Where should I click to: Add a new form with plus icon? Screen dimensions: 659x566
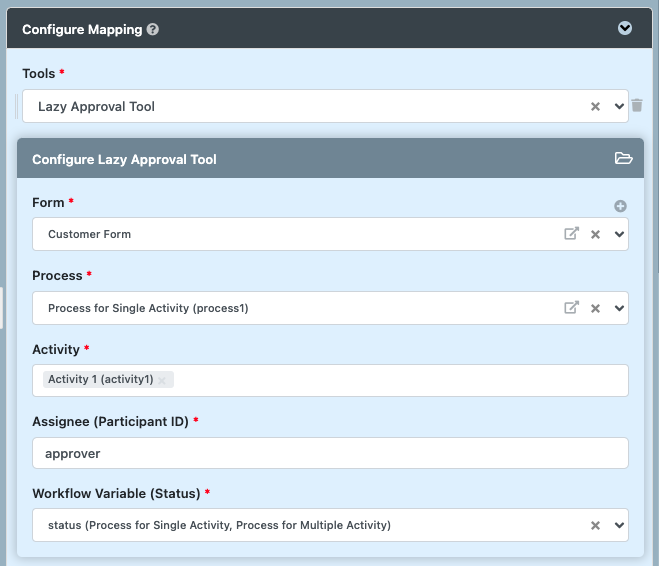[620, 206]
